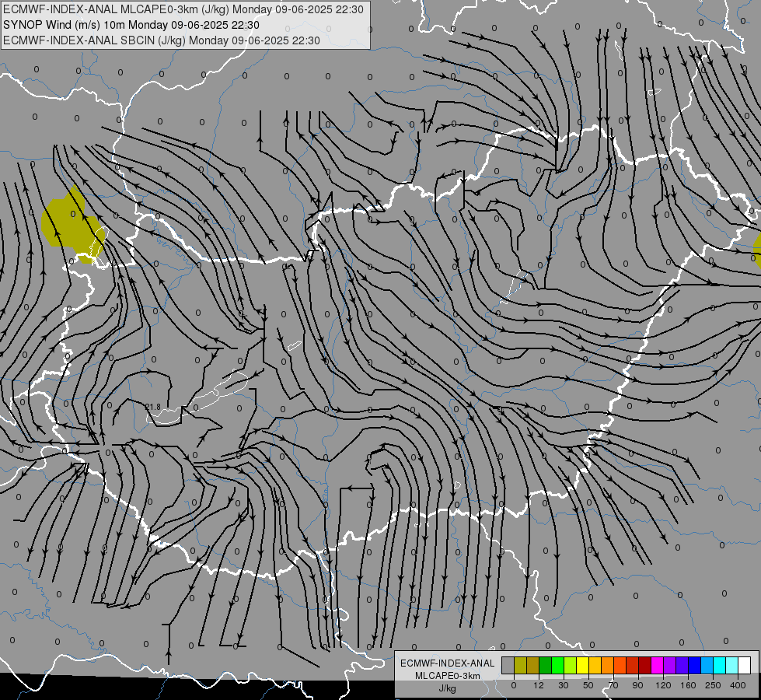The image size is (761, 700).
Task: Click the dark red legend swatch at 90
Action: point(644,665)
